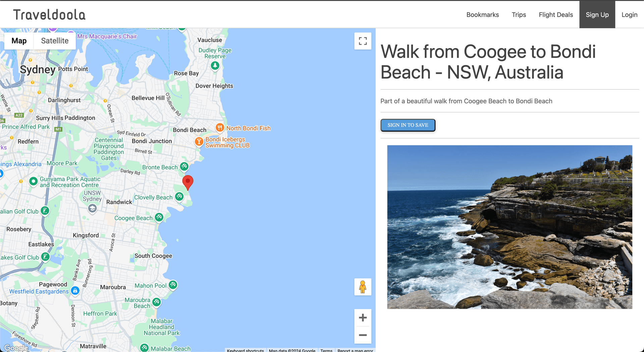Click Bondi Icebergs Swimming Club marker
The image size is (644, 352).
point(199,142)
